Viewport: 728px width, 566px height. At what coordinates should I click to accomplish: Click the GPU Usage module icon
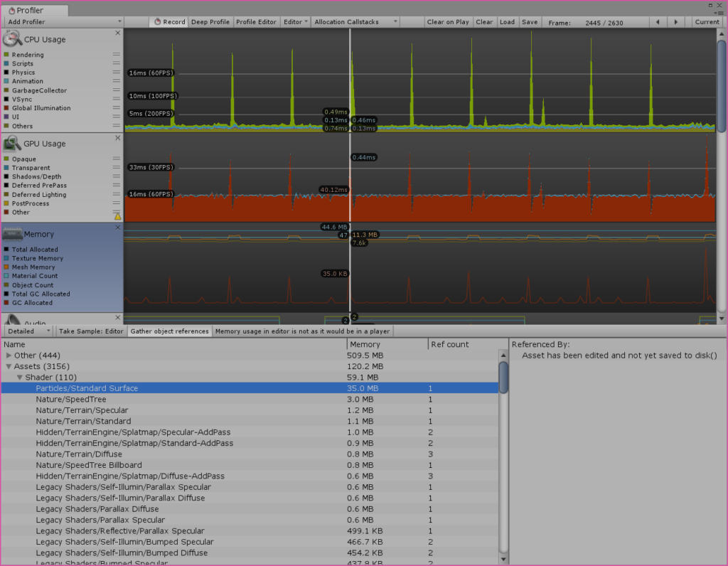[x=13, y=144]
